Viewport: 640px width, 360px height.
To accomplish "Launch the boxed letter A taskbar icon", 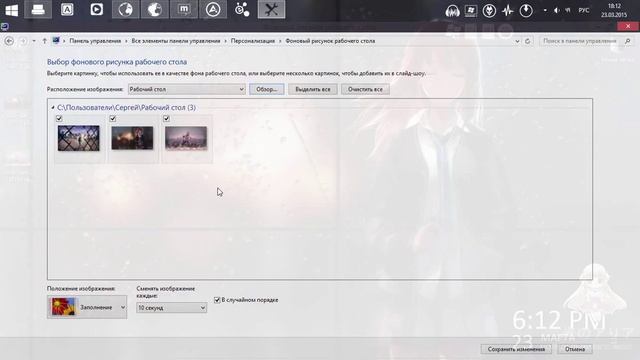I will coord(67,9).
